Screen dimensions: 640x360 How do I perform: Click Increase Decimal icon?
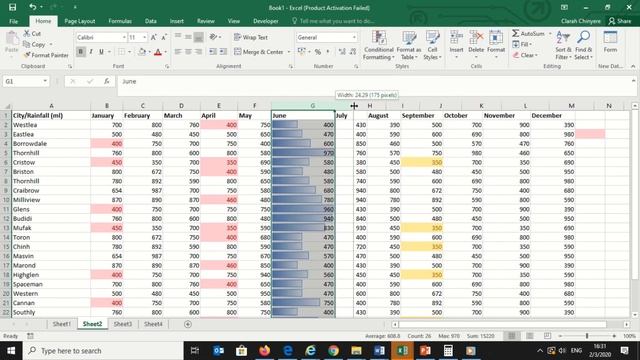tap(342, 52)
